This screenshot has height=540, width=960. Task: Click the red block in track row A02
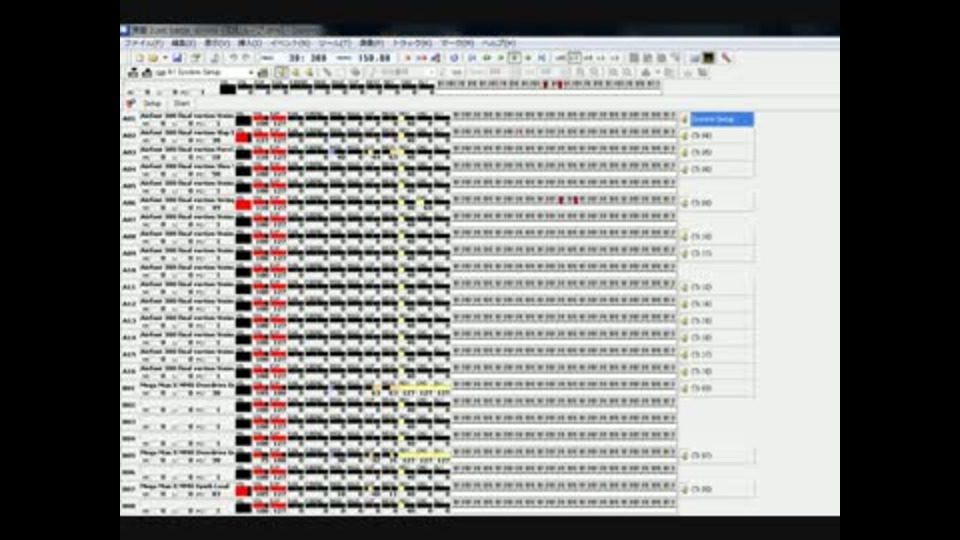(x=243, y=137)
